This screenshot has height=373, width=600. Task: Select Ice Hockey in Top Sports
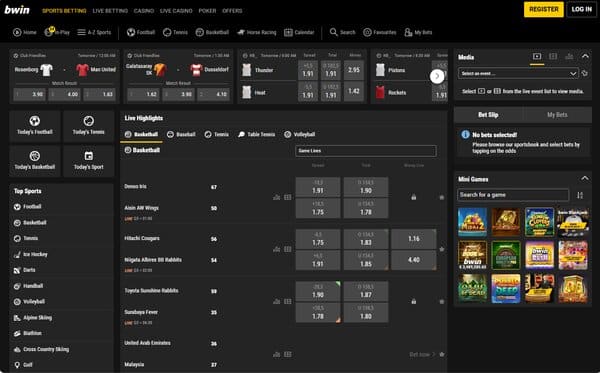31,254
